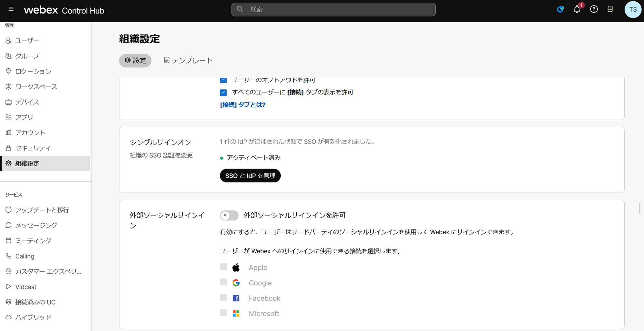The width and height of the screenshot is (644, 331).
Task: Click the Webex Control Hub logo
Action: (x=64, y=10)
